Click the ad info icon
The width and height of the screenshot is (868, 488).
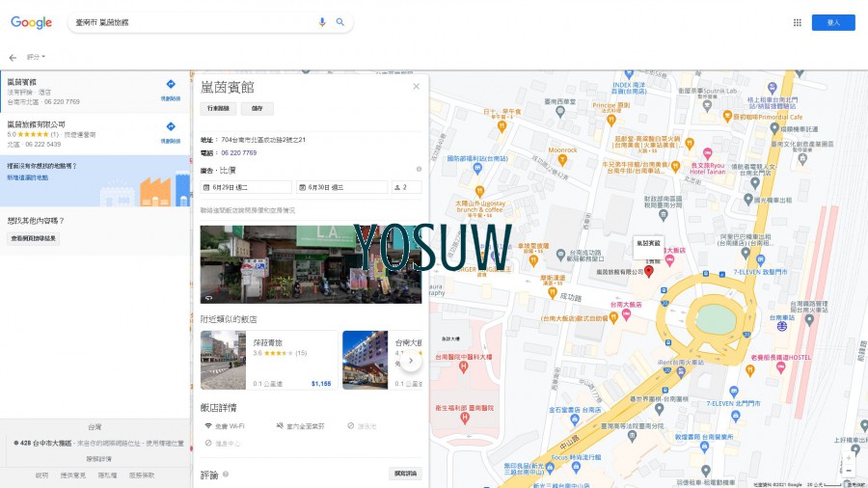(x=419, y=170)
